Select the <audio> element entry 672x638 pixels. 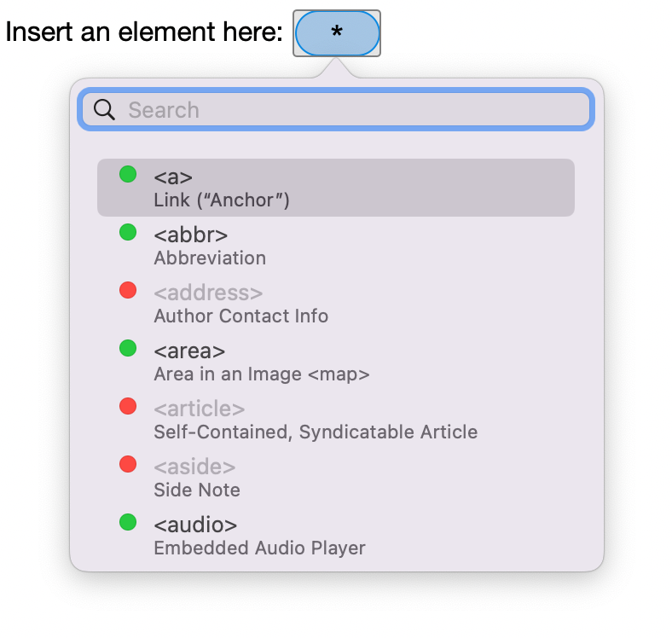click(336, 536)
